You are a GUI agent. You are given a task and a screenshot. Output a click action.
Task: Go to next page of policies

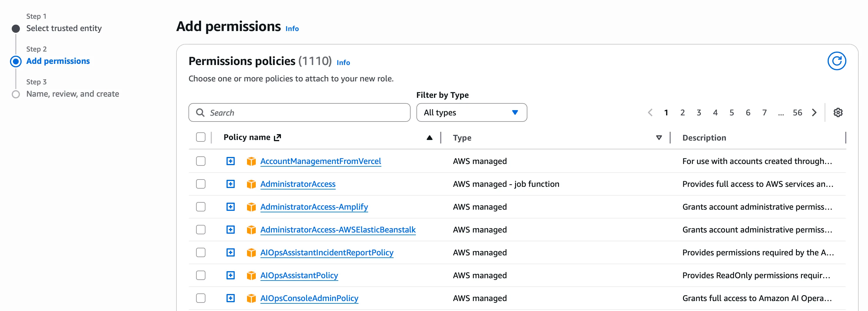(x=814, y=112)
